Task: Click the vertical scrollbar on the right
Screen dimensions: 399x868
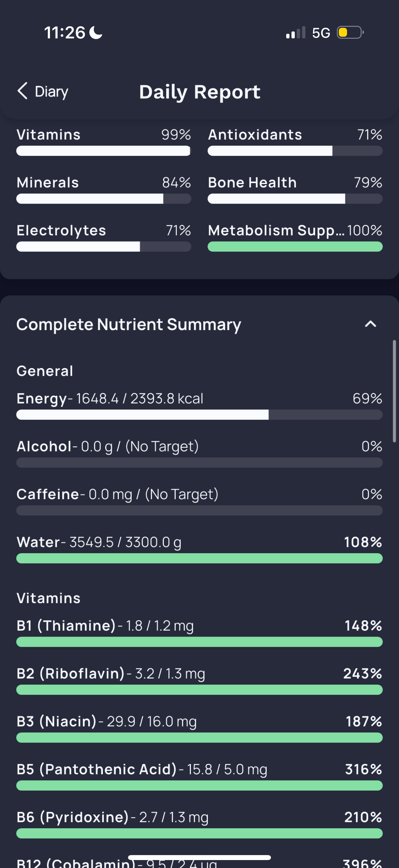Action: [394, 391]
